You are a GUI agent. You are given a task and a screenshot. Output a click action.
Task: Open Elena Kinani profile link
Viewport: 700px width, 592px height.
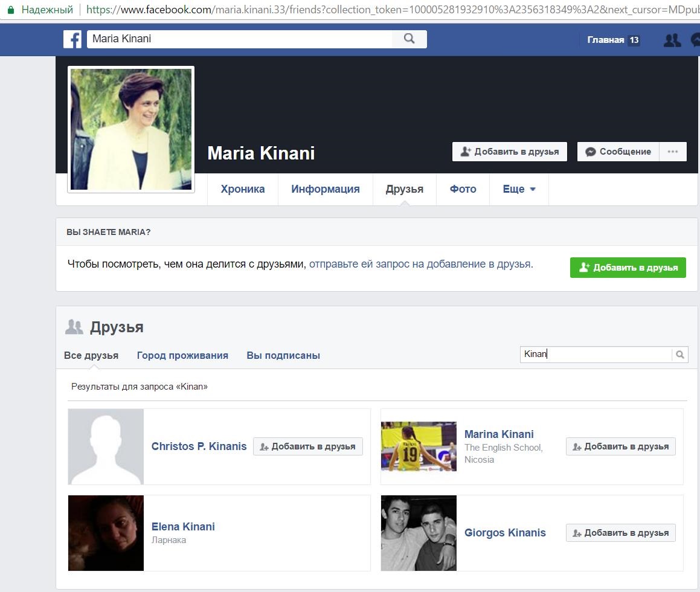[183, 526]
